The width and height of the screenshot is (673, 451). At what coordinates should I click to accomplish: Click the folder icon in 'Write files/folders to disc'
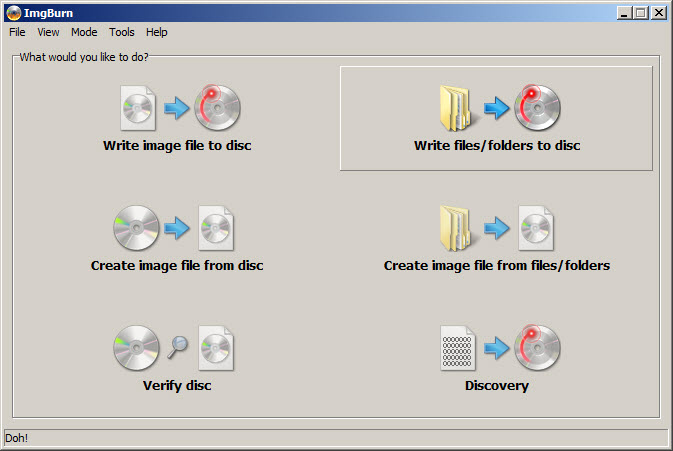click(456, 108)
